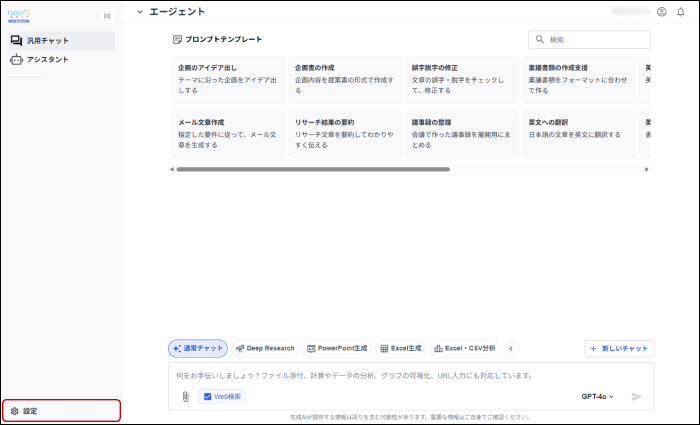Open the 英文への翻訳 template

(579, 135)
